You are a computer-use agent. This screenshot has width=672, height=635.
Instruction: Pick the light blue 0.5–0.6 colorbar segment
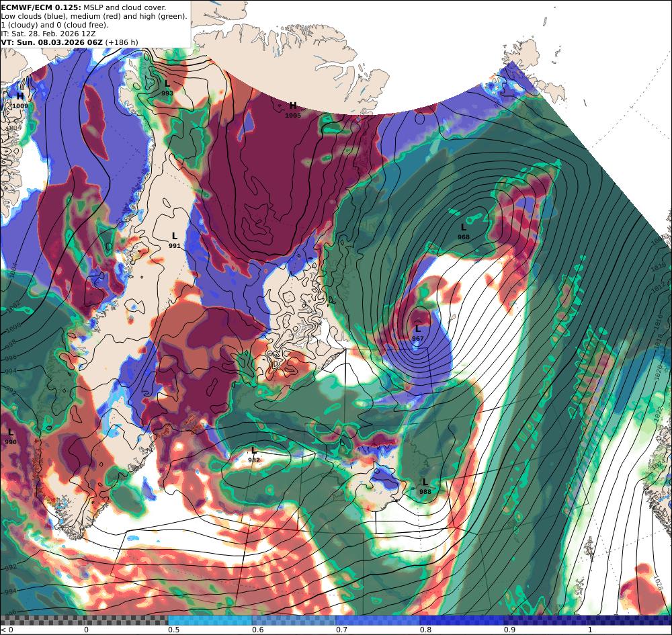(x=210, y=620)
